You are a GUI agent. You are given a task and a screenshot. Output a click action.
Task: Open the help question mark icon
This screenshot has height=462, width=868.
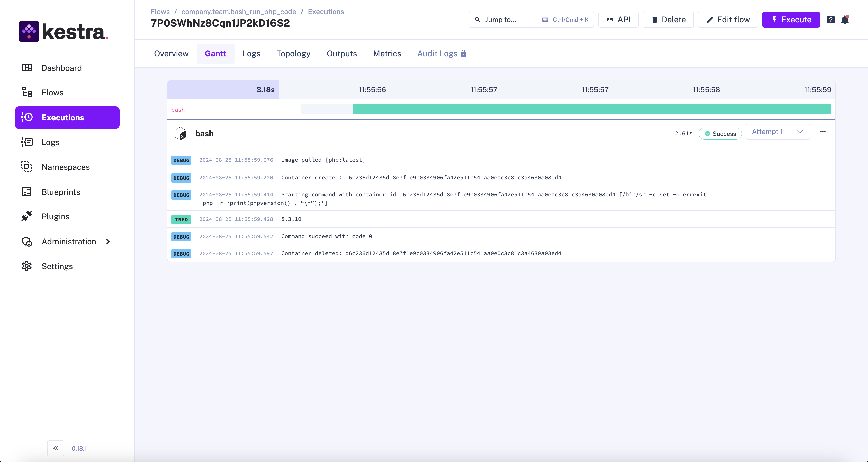(x=831, y=20)
